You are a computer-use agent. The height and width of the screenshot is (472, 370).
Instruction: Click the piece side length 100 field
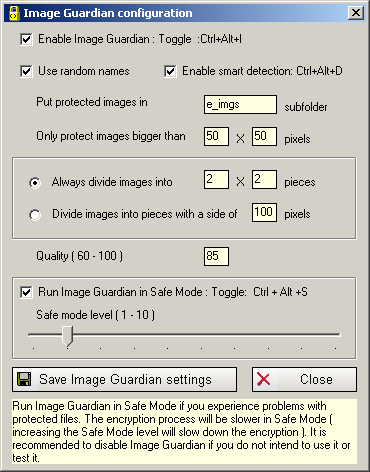tap(264, 212)
